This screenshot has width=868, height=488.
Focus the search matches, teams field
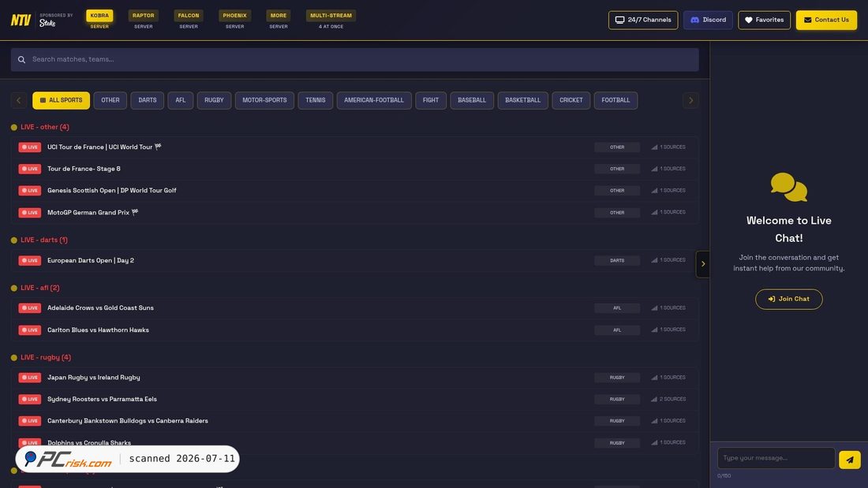coord(355,59)
